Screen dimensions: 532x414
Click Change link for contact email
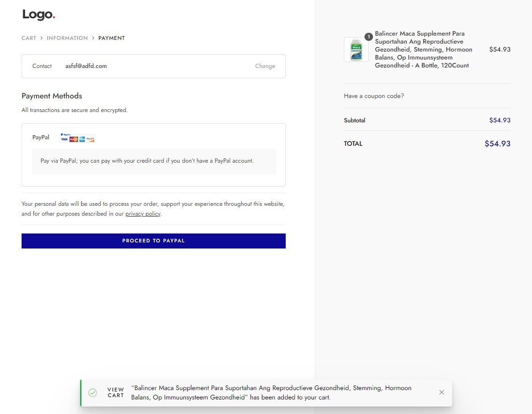(265, 66)
